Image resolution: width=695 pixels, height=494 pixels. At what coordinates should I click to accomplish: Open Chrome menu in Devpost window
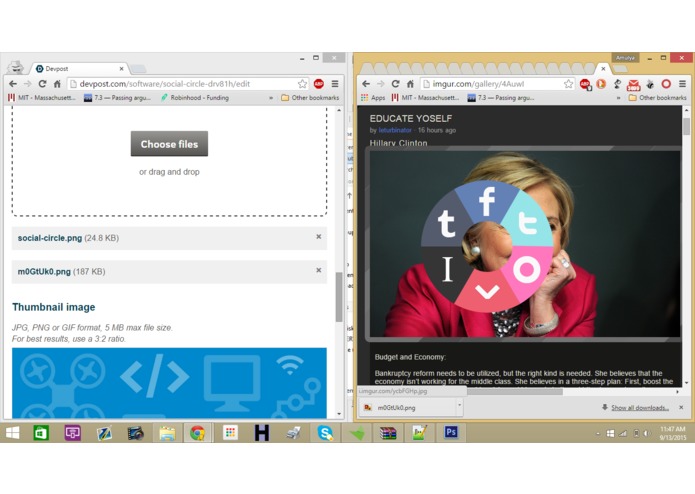pos(335,84)
